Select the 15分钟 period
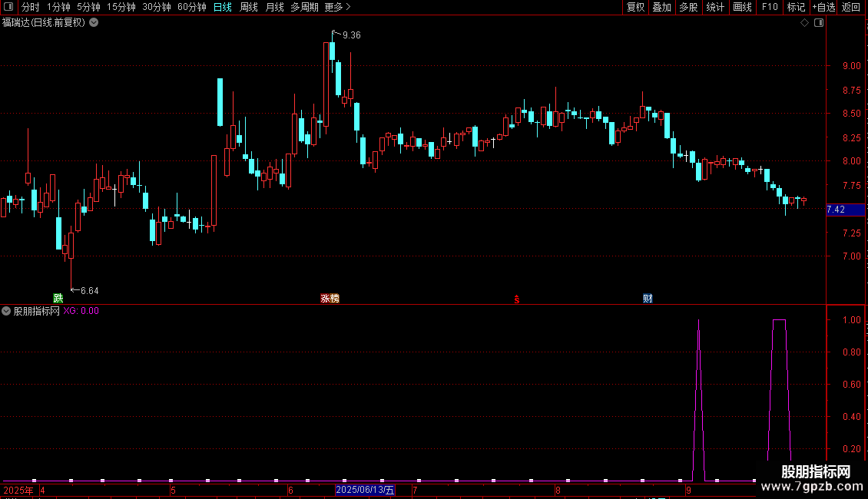Viewport: 868px width, 499px height. [x=121, y=7]
